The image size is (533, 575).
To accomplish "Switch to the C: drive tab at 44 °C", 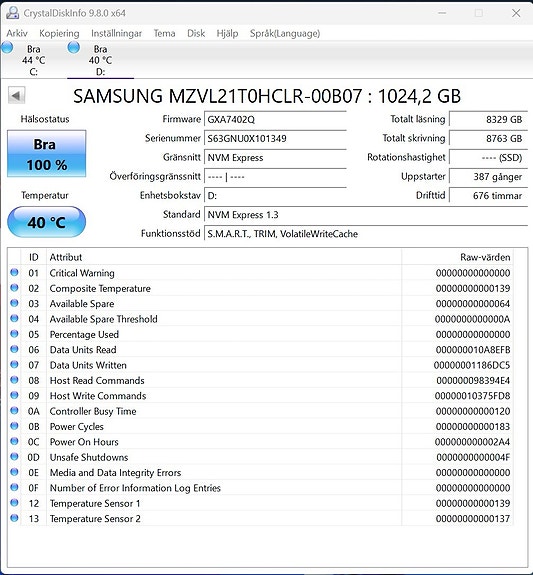I will pyautogui.click(x=33, y=60).
